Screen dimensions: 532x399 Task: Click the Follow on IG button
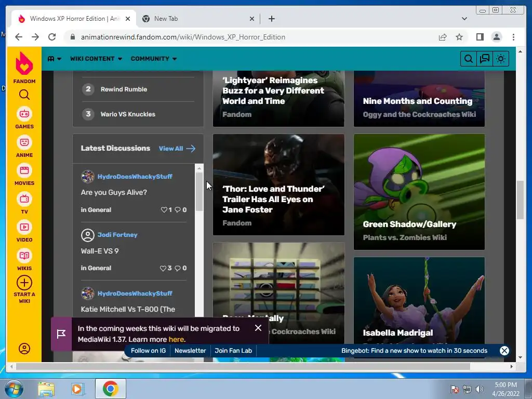tap(148, 351)
